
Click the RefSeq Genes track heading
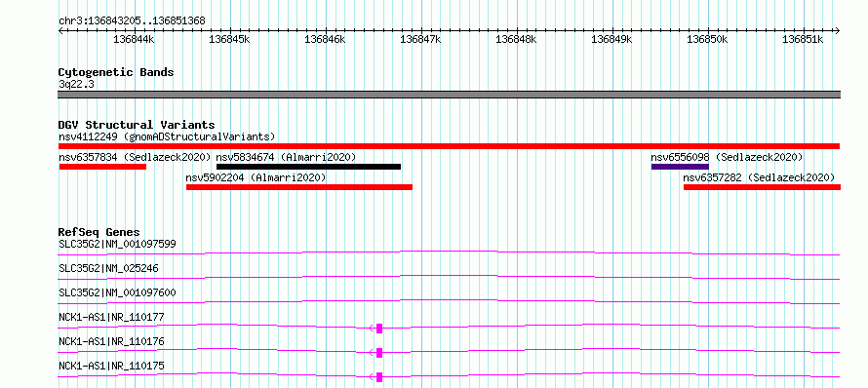point(99,232)
